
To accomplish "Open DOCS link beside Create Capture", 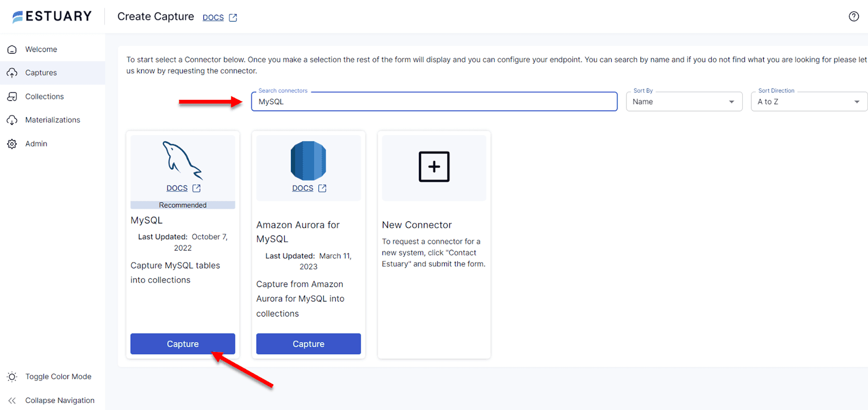I will (x=213, y=17).
